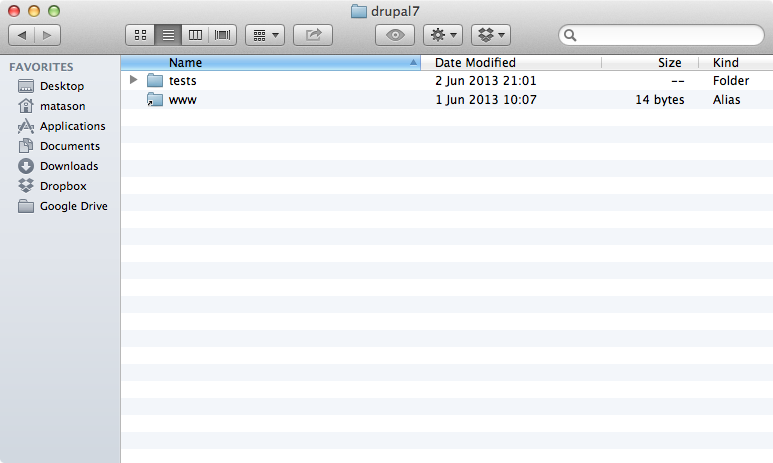
Task: Click the drupal7 folder icon in title bar
Action: pos(358,11)
